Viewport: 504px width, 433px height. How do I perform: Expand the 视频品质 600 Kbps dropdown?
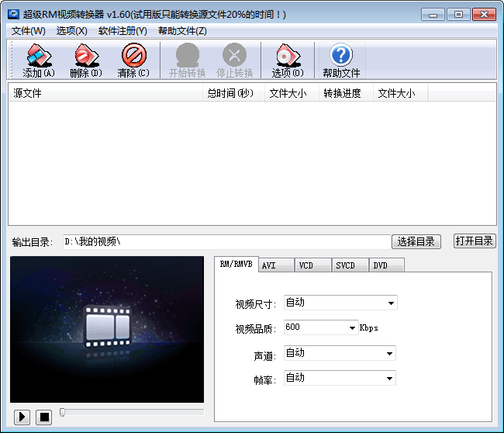click(352, 327)
